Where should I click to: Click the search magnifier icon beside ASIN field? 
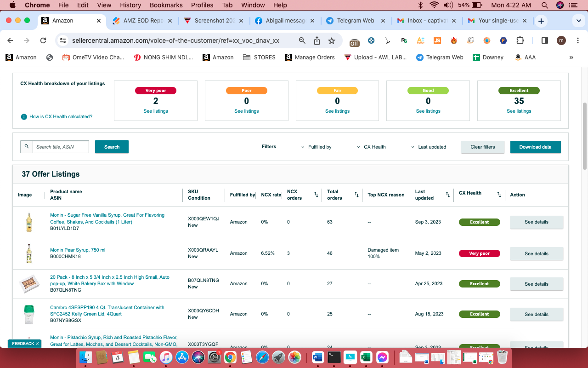(x=27, y=147)
